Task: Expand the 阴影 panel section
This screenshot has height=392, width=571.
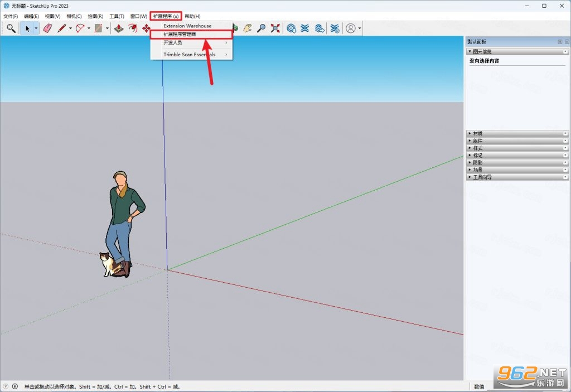Action: pos(470,162)
